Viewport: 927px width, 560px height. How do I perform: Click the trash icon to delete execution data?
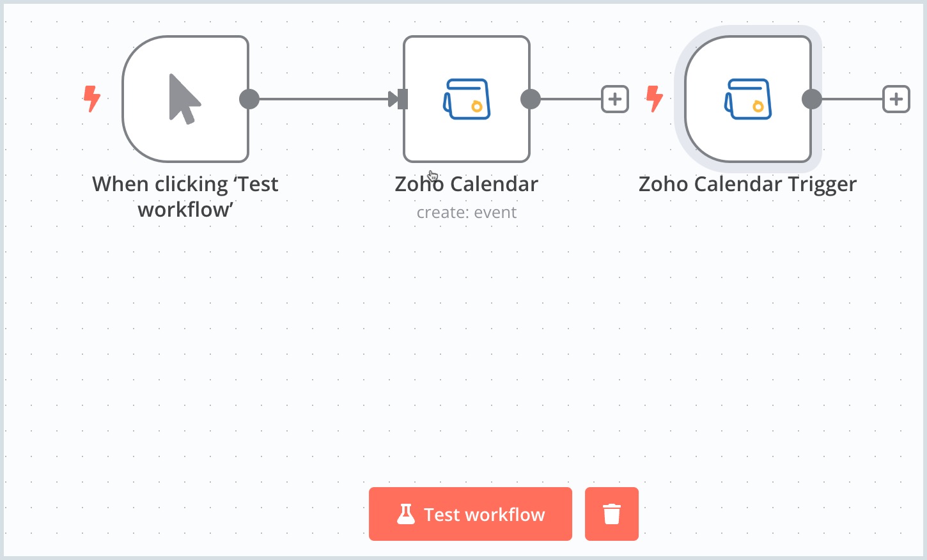coord(612,514)
